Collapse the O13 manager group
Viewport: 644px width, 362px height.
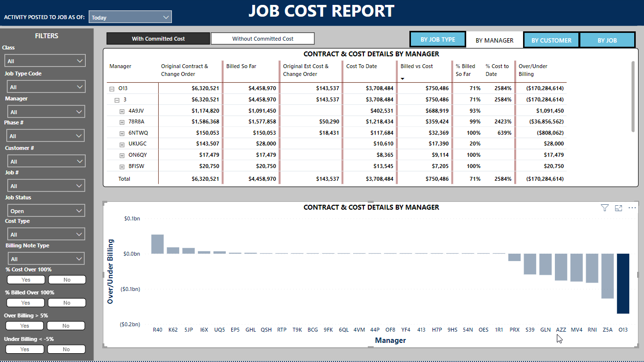113,88
